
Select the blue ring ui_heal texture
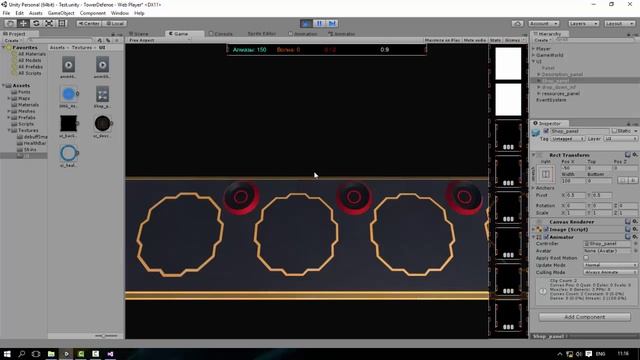coord(69,153)
